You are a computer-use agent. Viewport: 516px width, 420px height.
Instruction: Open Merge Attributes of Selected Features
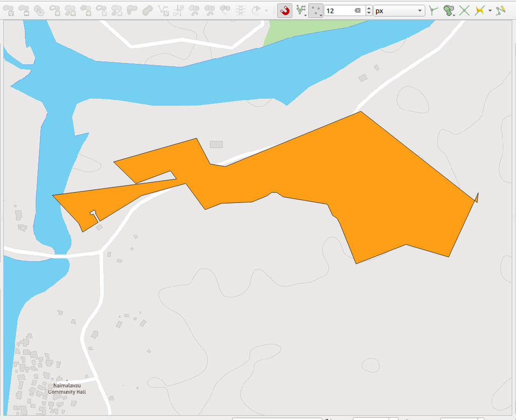coord(240,11)
